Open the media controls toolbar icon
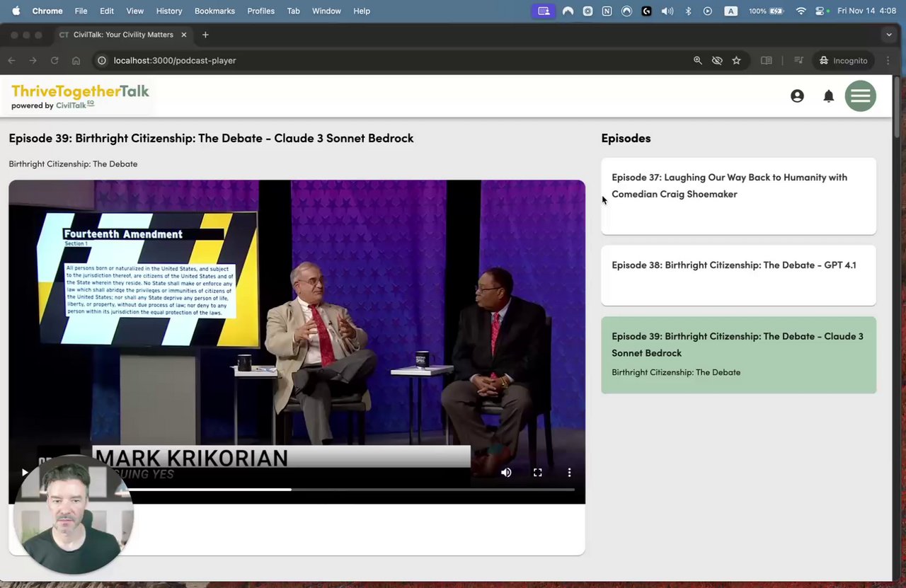906x588 pixels. point(798,61)
